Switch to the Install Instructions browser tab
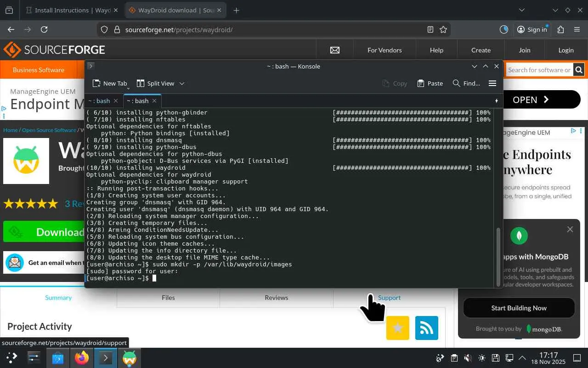This screenshot has height=368, width=588. coord(72,10)
